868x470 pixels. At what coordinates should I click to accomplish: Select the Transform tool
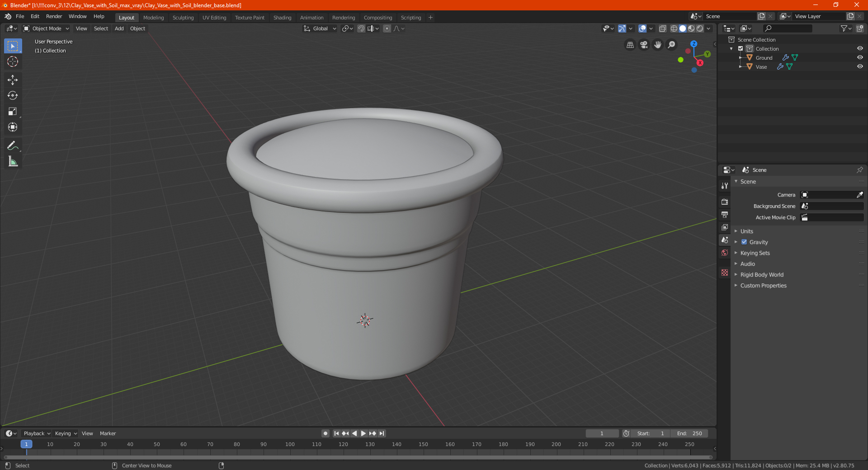(x=13, y=127)
